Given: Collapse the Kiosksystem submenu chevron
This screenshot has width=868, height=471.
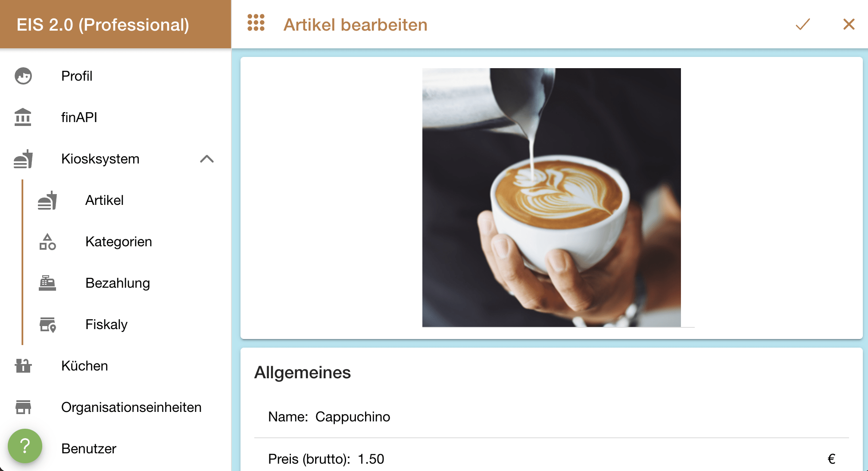Looking at the screenshot, I should [x=207, y=159].
